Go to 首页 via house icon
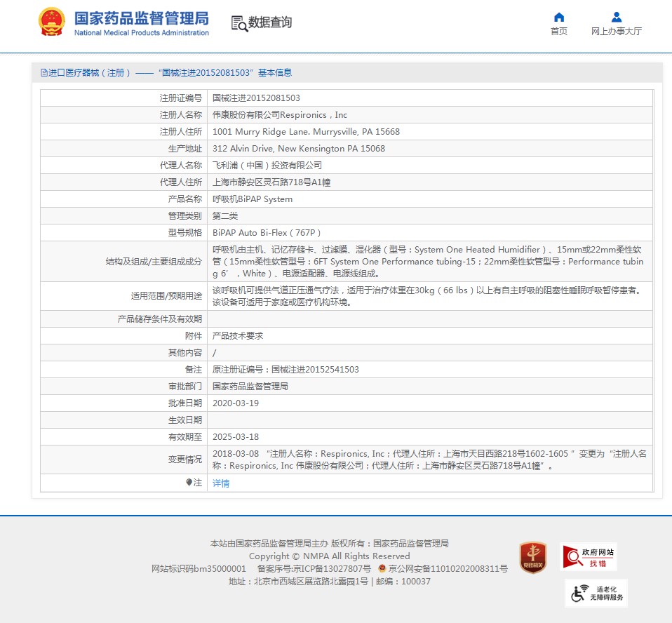Viewport: 672px width, 623px height. point(559,18)
